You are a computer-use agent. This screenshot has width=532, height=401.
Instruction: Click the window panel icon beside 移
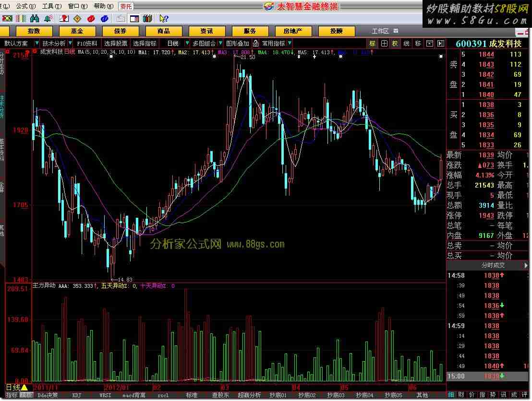point(430,43)
